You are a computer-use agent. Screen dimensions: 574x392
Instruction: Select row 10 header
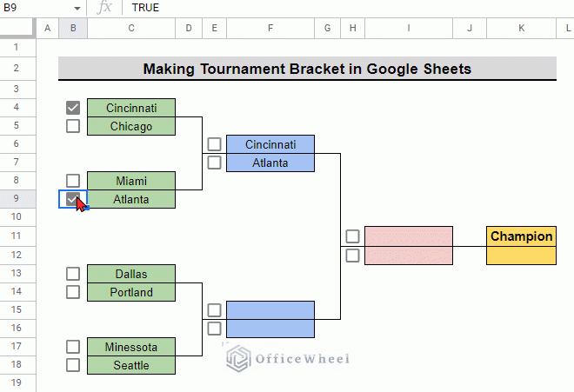point(18,217)
